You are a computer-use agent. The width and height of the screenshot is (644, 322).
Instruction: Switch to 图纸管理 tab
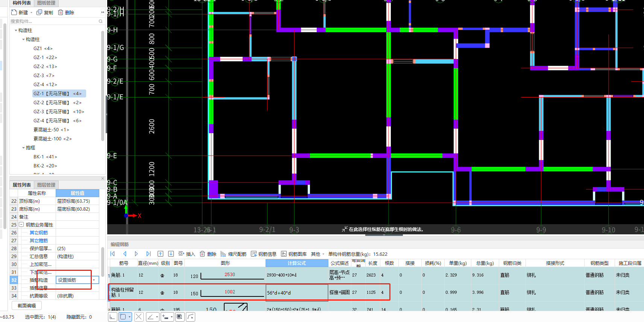46,3
